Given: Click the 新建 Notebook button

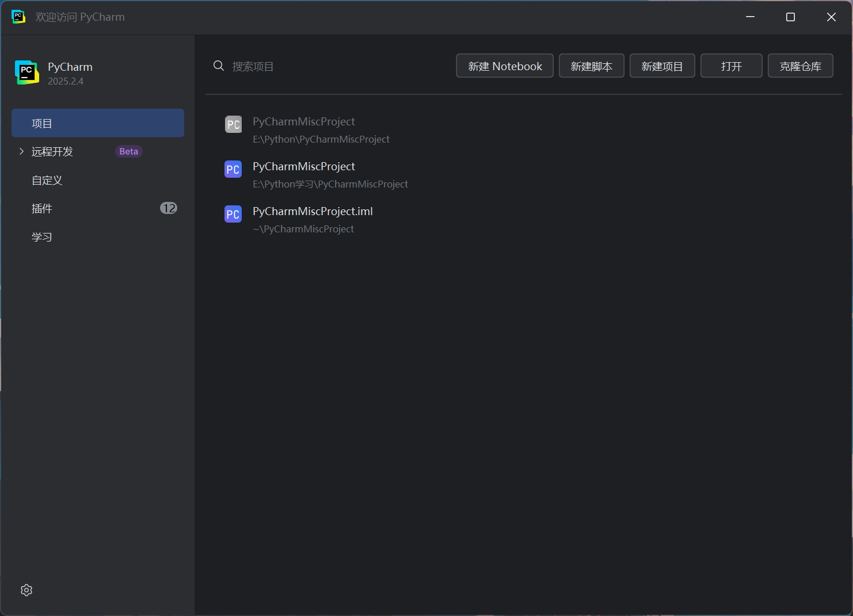Looking at the screenshot, I should [505, 66].
